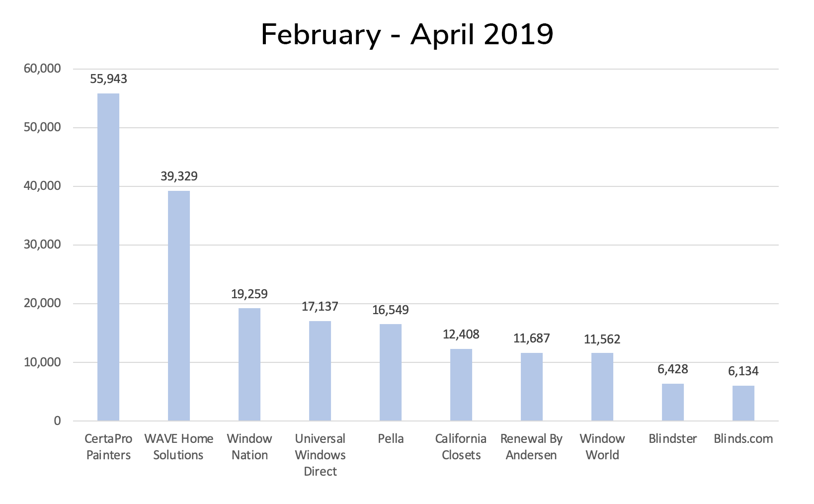814x504 pixels.
Task: Click the 10,000 y-axis label
Action: (x=42, y=362)
